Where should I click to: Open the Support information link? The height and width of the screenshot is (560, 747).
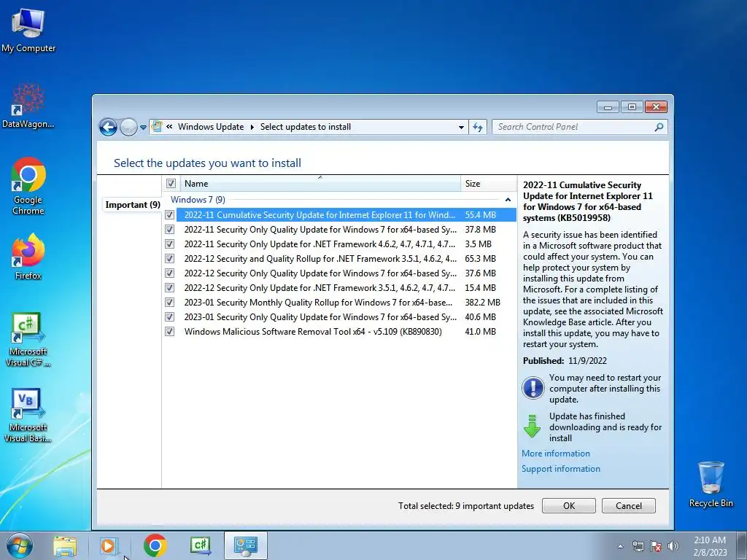click(x=561, y=469)
